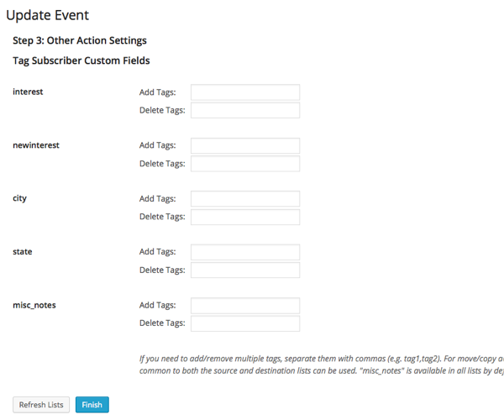Screen dimensions: 504x420
Task: Click the interest field label
Action: coord(28,92)
